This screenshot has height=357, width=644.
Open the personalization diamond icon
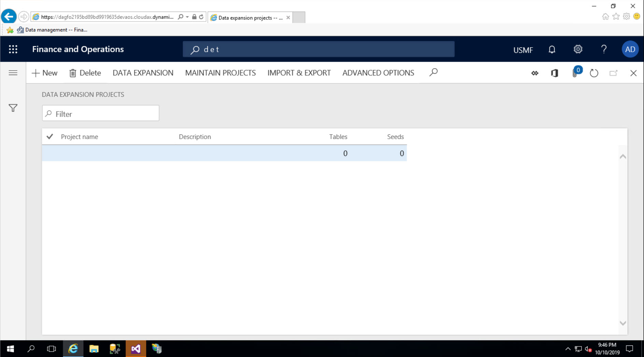pos(535,73)
